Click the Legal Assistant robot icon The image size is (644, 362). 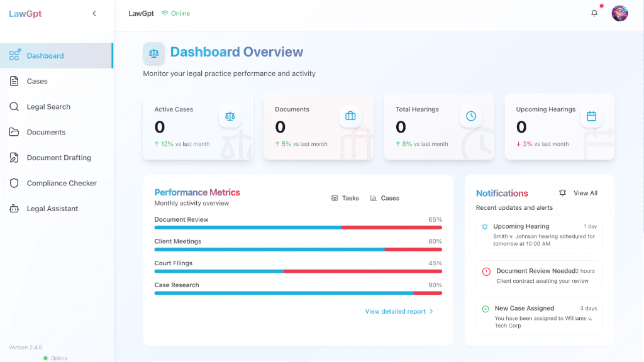[x=14, y=209]
